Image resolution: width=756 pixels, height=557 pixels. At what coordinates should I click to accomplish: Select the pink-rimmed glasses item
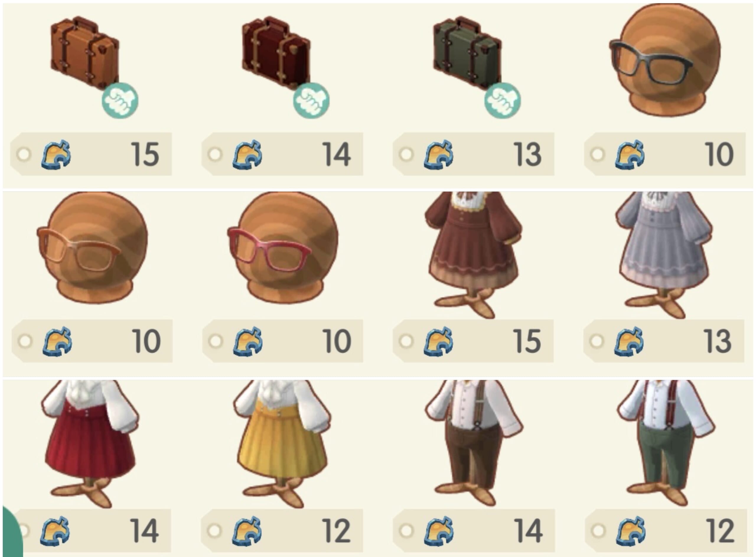283,248
